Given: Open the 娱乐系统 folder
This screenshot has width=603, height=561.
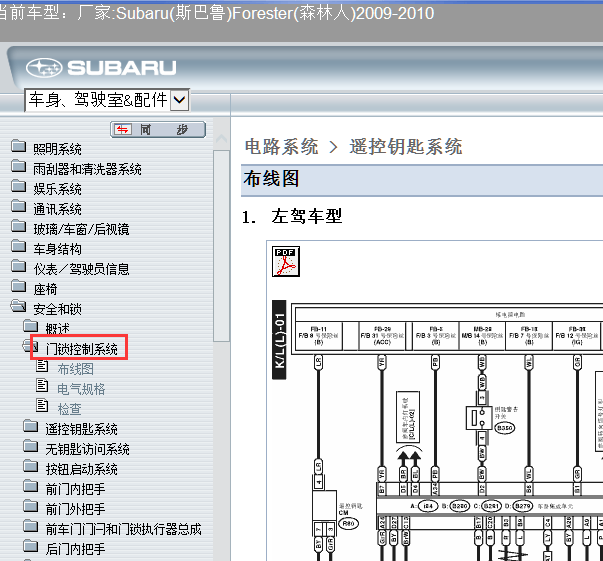Looking at the screenshot, I should coord(57,189).
